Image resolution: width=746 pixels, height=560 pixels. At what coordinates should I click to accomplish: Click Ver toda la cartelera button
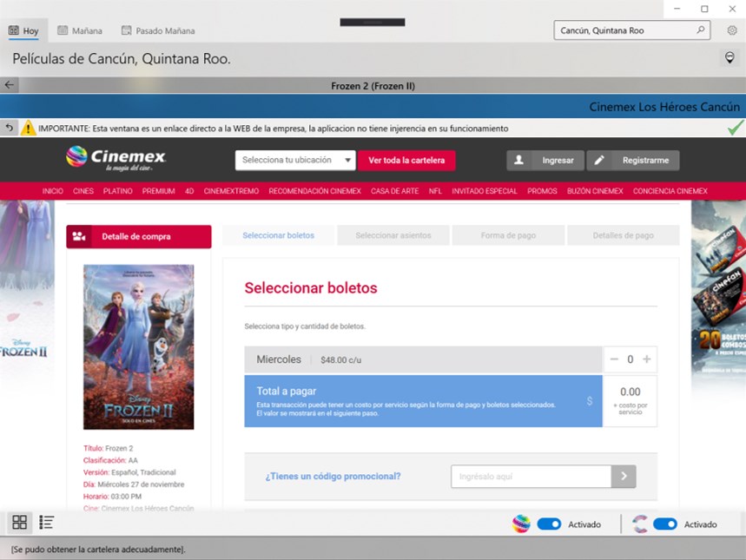[406, 161]
